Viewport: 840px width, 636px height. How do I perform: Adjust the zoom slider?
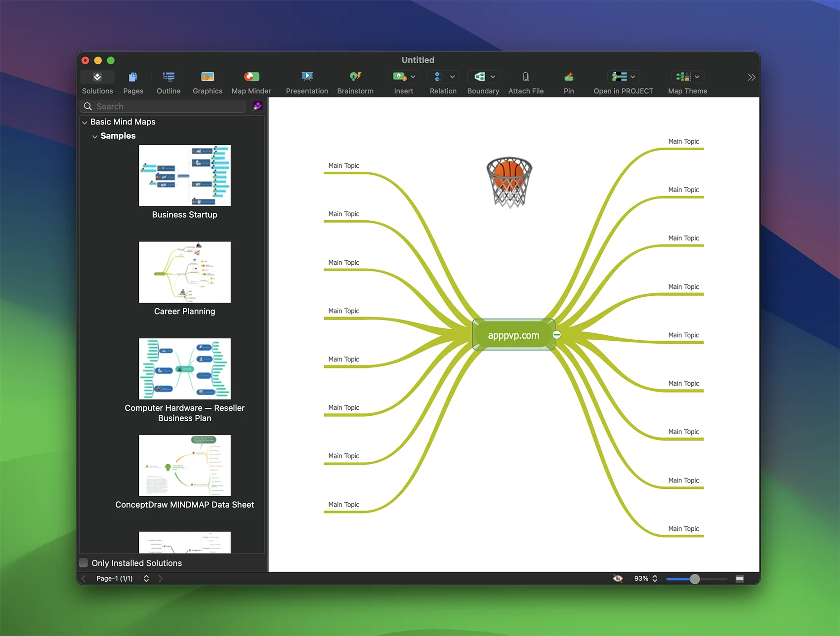pos(695,579)
